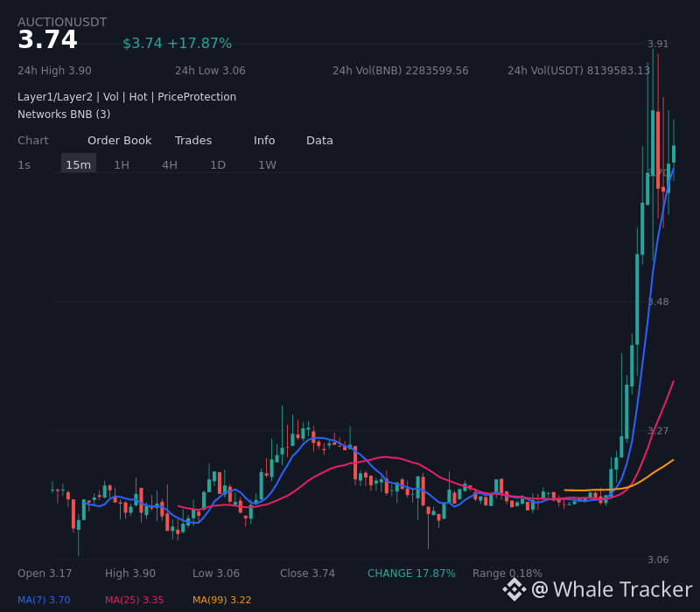Click 24h Vol(BNB) 2283599.56
Image resolution: width=700 pixels, height=612 pixels.
[401, 71]
